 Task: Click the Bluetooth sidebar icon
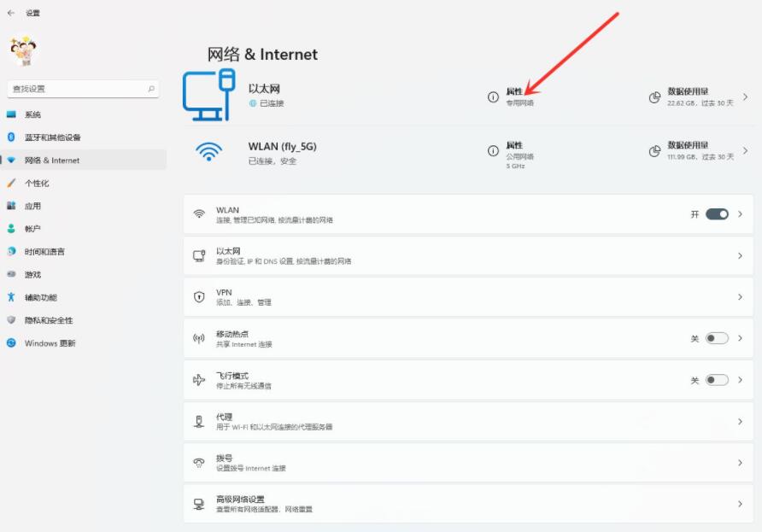click(x=11, y=137)
